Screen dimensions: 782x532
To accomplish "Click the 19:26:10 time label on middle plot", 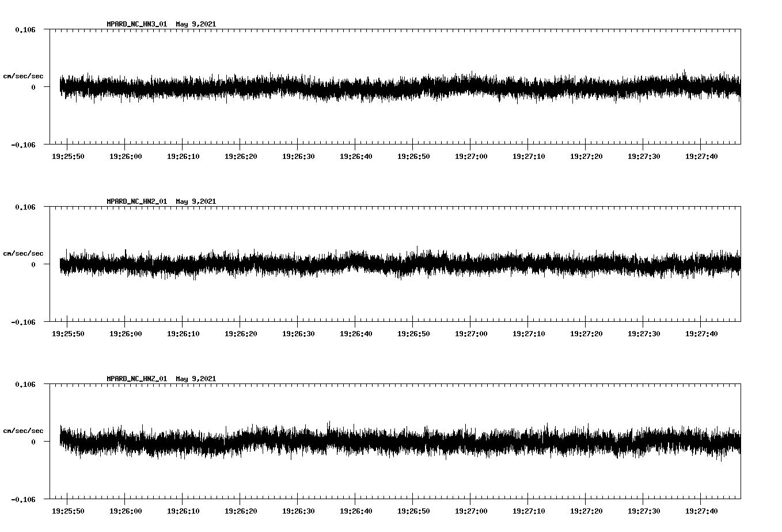I will click(x=182, y=332).
